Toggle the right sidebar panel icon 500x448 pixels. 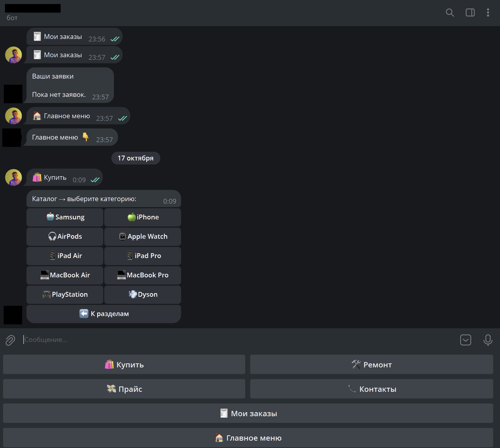pos(470,12)
